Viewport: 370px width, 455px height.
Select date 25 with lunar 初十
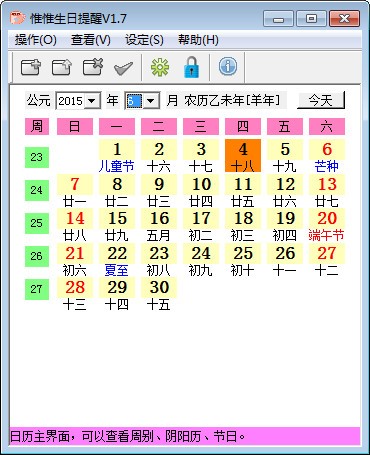(243, 260)
